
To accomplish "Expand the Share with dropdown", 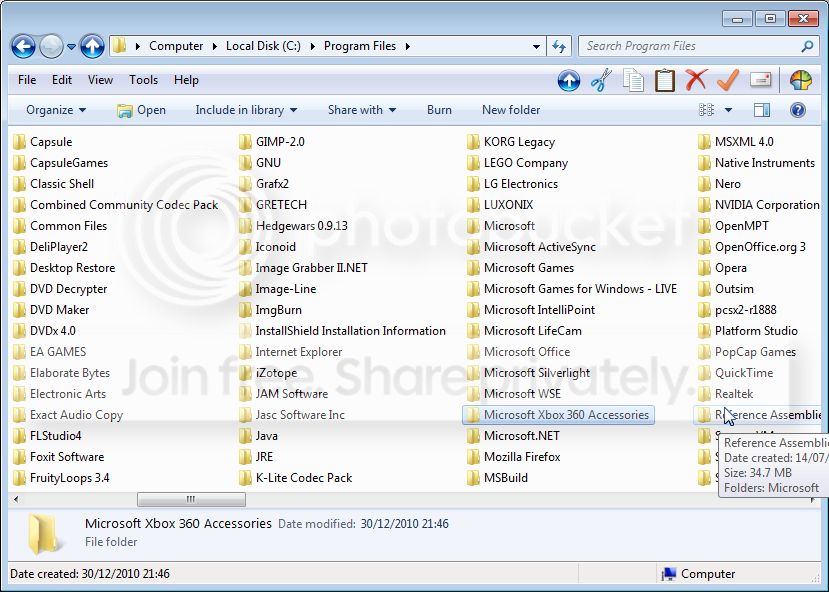I will (362, 110).
